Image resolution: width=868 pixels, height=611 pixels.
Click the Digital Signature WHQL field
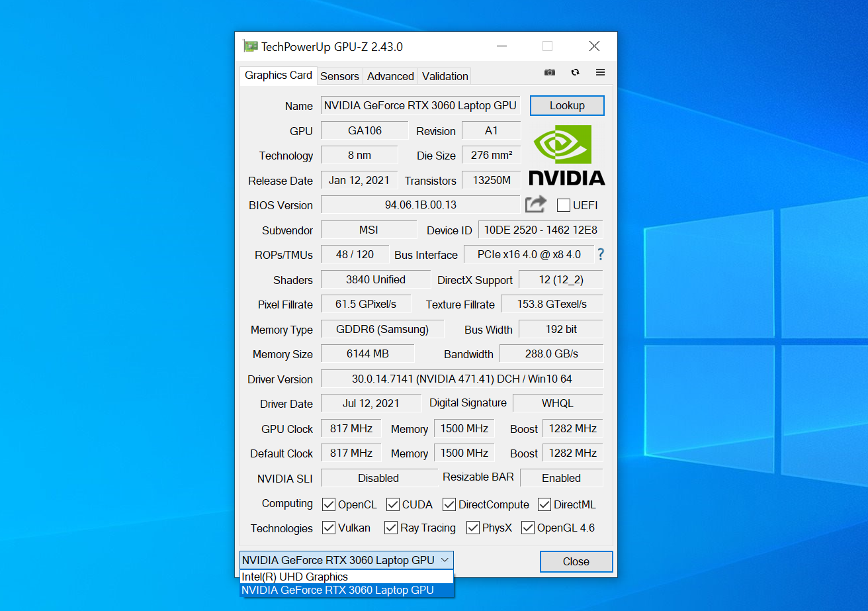[x=558, y=403]
